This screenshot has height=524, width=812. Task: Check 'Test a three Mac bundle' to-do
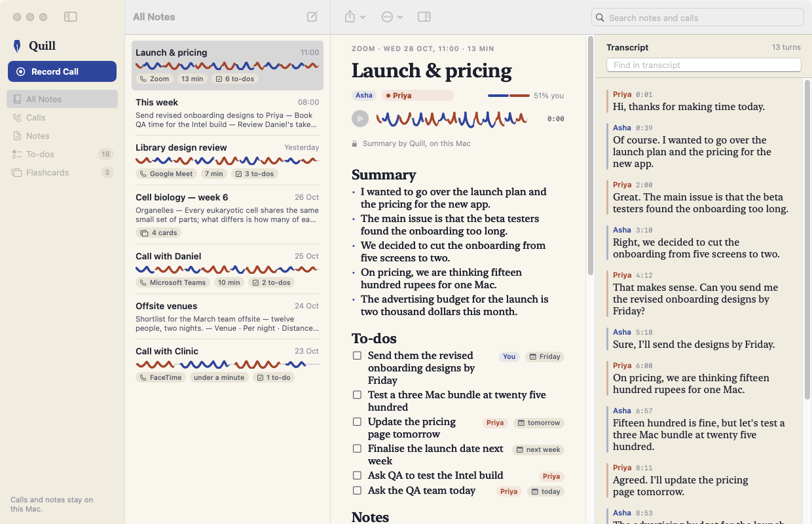pos(357,395)
